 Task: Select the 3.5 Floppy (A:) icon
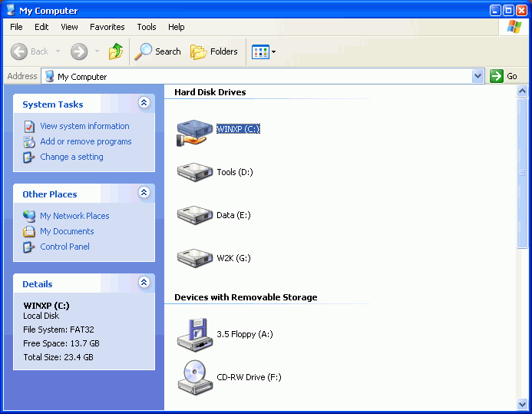coord(194,334)
